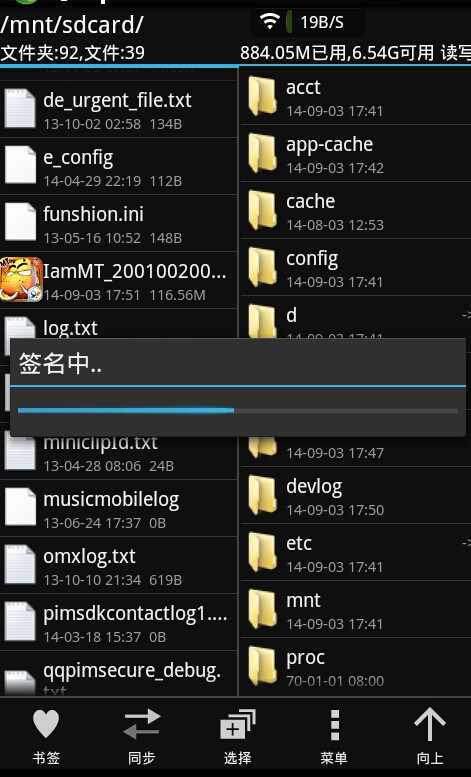Select the e_config file
This screenshot has height=777, width=471.
118,166
